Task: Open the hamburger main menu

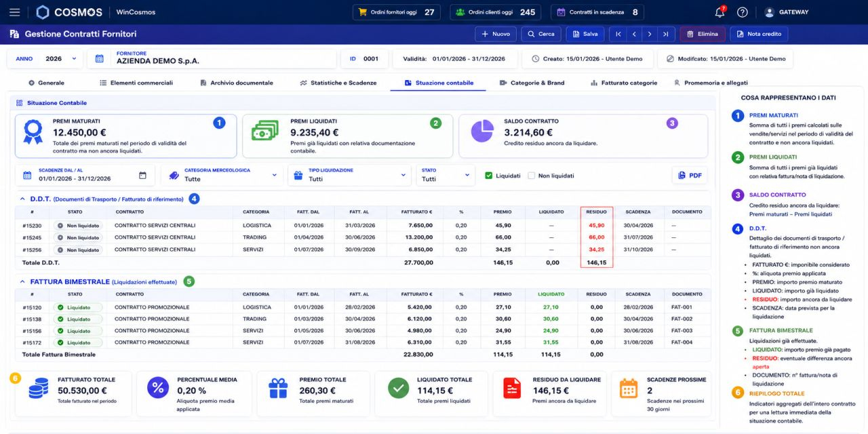Action: pyautogui.click(x=15, y=12)
